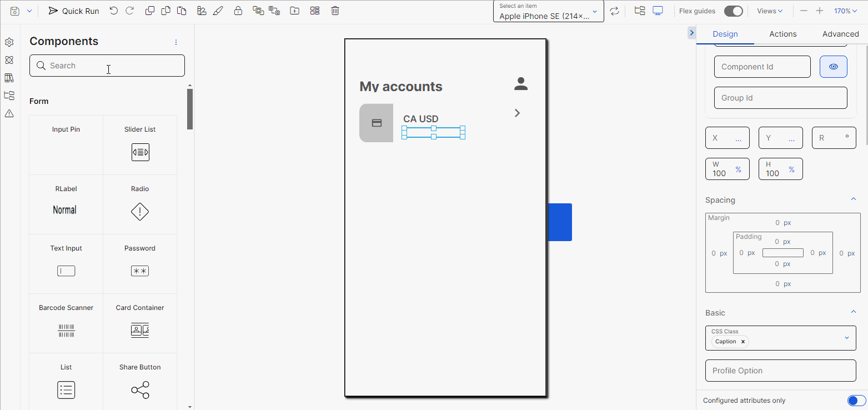
Task: Turn off the Flex guides toggle
Action: tap(734, 11)
